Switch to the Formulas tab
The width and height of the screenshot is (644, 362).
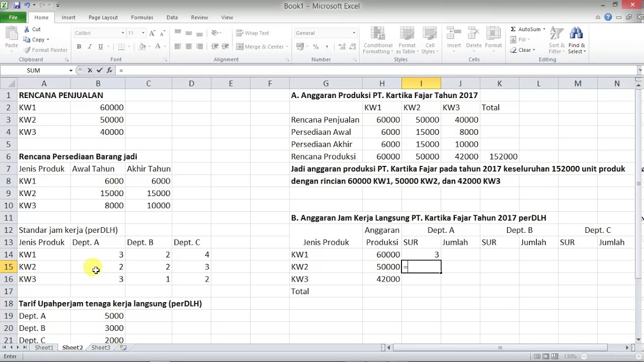(x=142, y=18)
